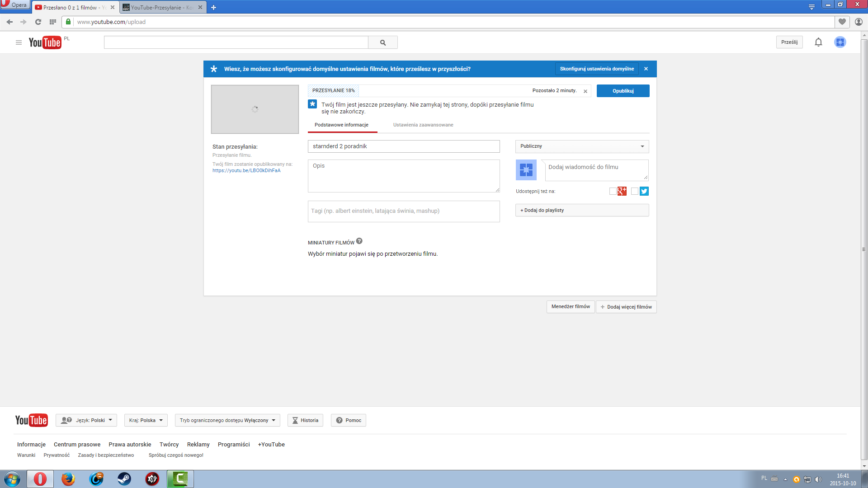Image resolution: width=868 pixels, height=488 pixels.
Task: Check the Google+ share checkbox
Action: [613, 191]
